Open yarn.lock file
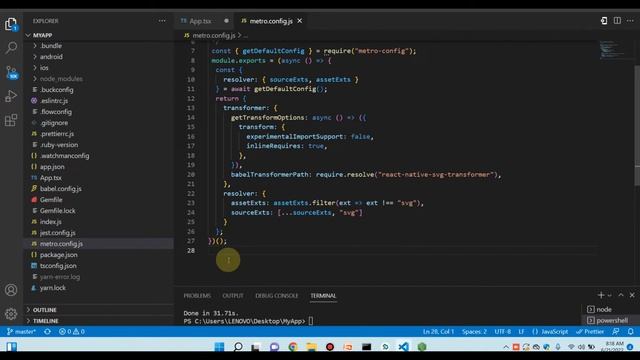Viewport: 640px width, 360px height. (x=53, y=288)
